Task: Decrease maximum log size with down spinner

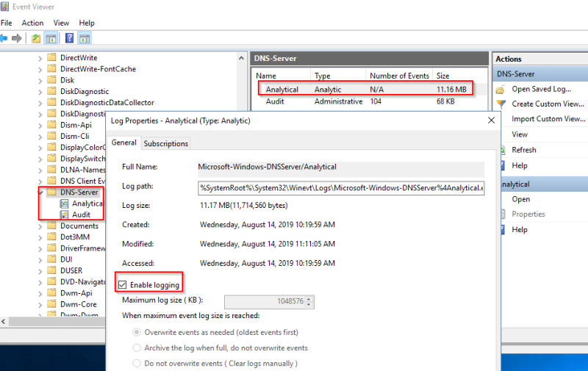Action: (x=309, y=305)
